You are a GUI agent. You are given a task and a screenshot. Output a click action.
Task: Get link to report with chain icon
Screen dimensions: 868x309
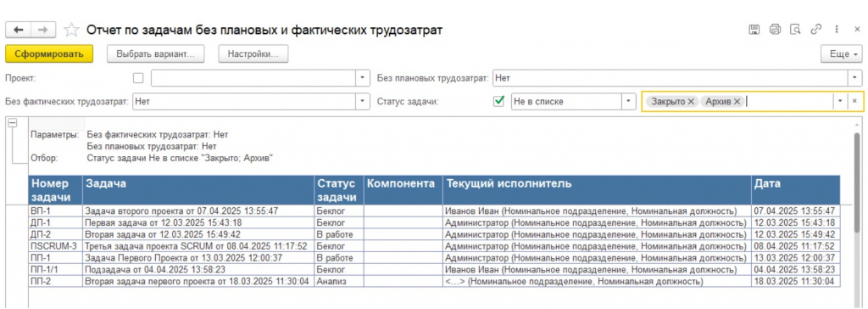tap(816, 30)
